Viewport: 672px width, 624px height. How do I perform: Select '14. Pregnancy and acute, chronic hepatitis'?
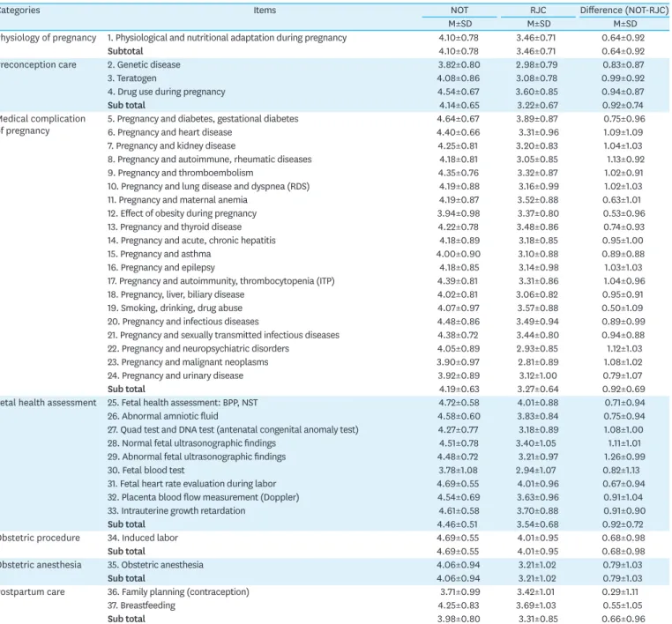coord(191,241)
